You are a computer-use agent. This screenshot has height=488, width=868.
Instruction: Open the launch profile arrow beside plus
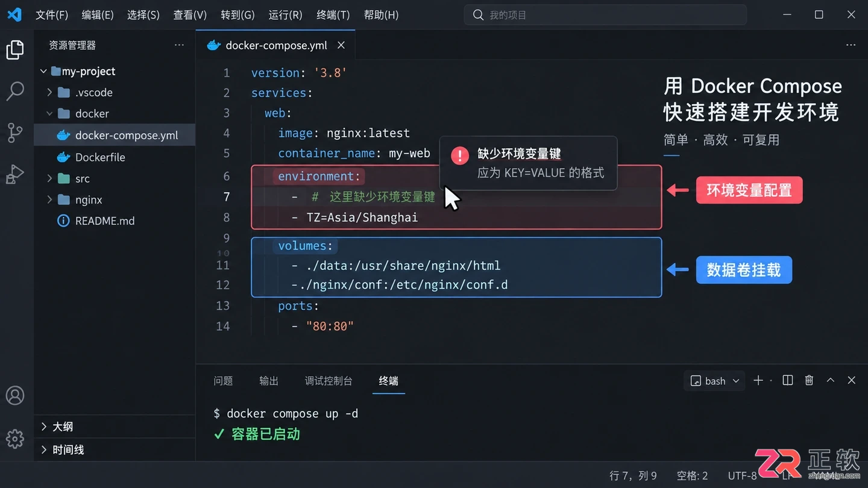pyautogui.click(x=771, y=381)
